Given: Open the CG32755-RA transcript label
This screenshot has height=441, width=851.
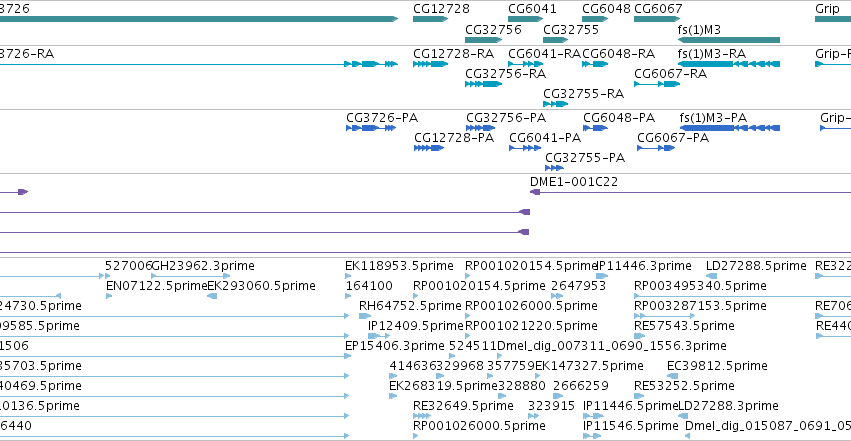Looking at the screenshot, I should pos(584,94).
